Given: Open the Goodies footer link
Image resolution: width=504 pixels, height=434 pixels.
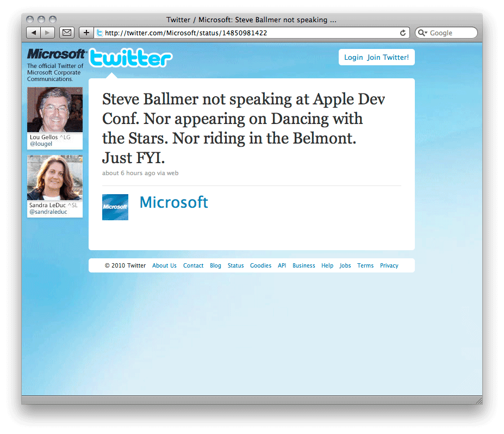Looking at the screenshot, I should pos(260,265).
